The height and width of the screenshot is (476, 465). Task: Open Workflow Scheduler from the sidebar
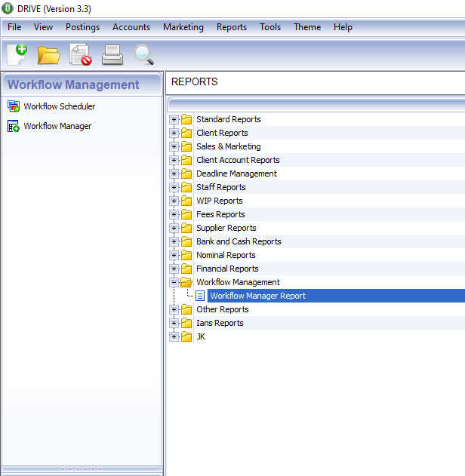click(60, 106)
